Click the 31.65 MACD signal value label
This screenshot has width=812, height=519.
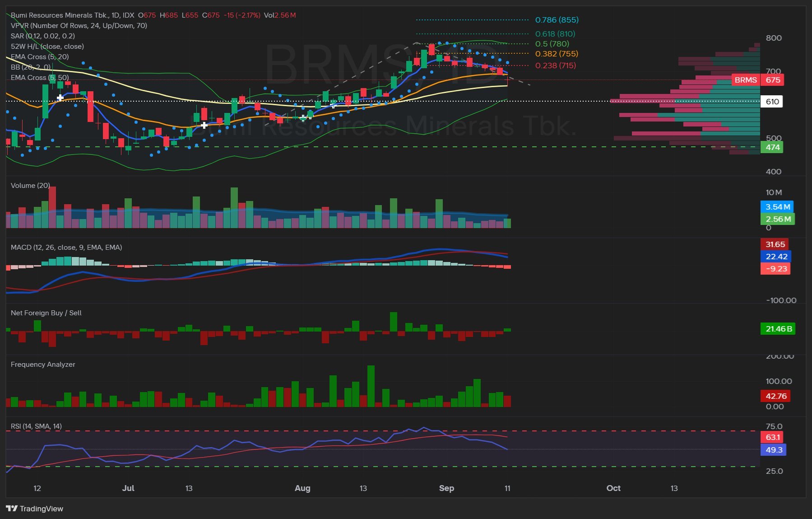(x=775, y=244)
